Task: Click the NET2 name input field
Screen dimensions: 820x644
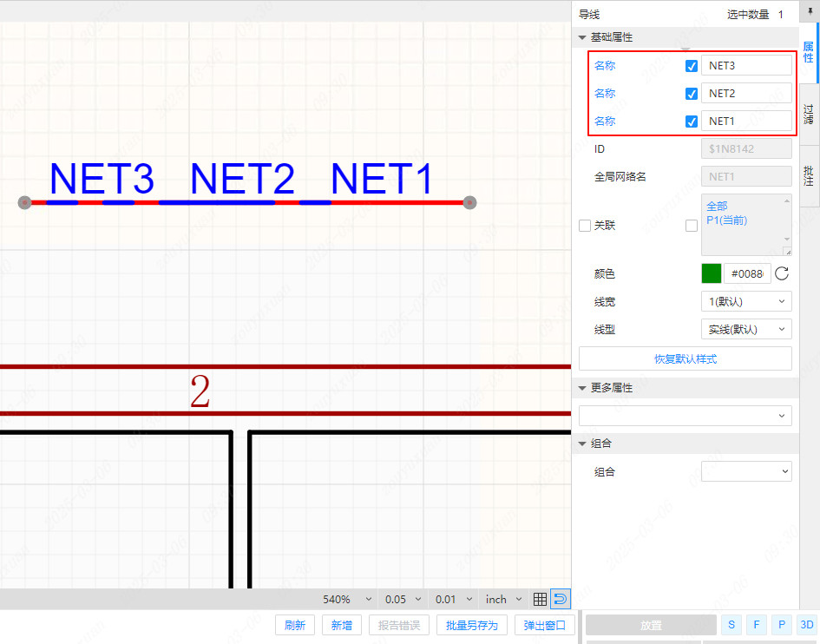Action: click(745, 94)
